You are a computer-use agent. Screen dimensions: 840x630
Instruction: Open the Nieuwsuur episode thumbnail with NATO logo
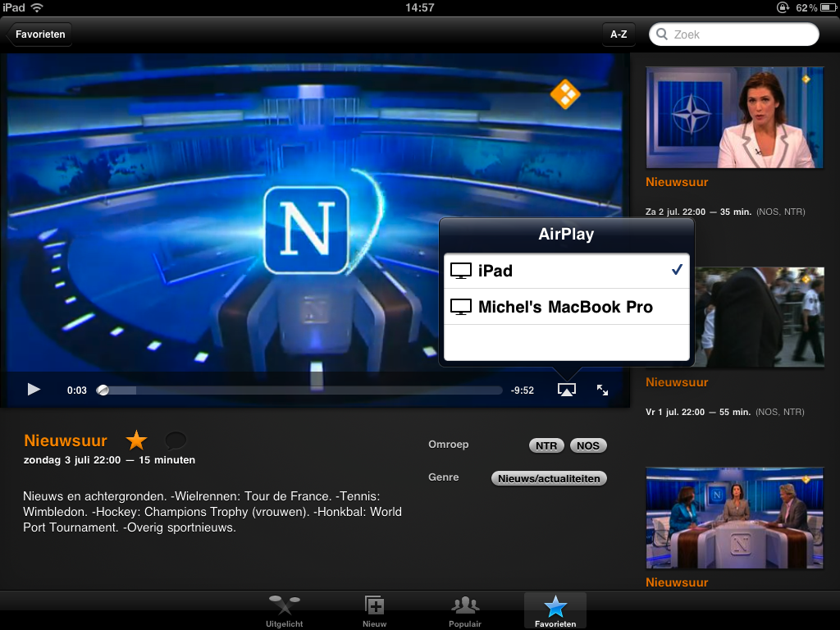pos(734,118)
